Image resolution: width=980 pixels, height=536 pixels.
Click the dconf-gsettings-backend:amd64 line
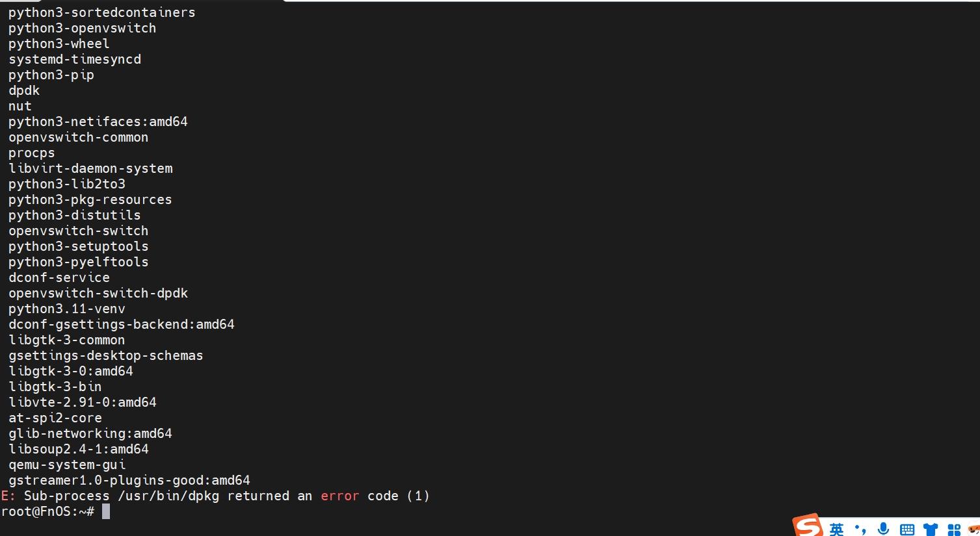coord(122,324)
